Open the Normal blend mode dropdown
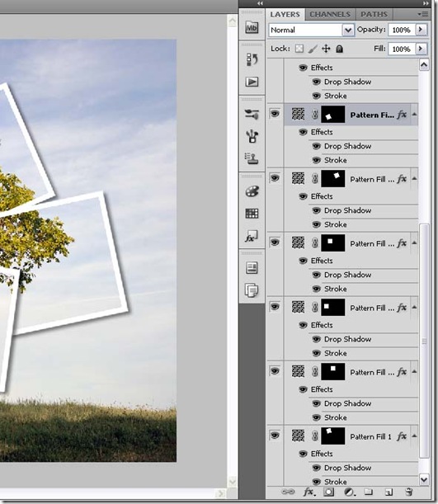This screenshot has width=438, height=504. pos(312,30)
